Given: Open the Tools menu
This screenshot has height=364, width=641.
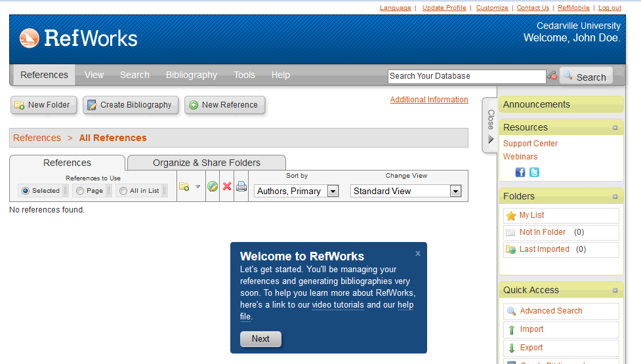Looking at the screenshot, I should pos(244,75).
